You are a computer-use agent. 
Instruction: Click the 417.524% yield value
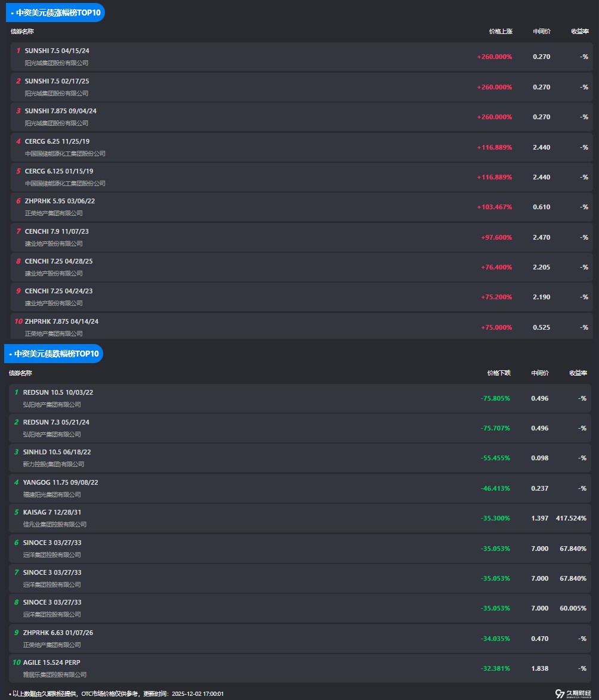(x=571, y=518)
